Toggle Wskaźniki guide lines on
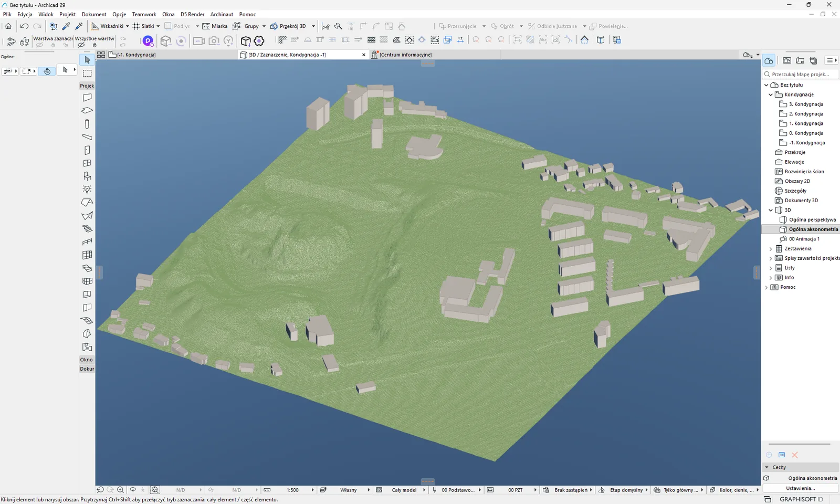The height and width of the screenshot is (504, 840). [107, 26]
